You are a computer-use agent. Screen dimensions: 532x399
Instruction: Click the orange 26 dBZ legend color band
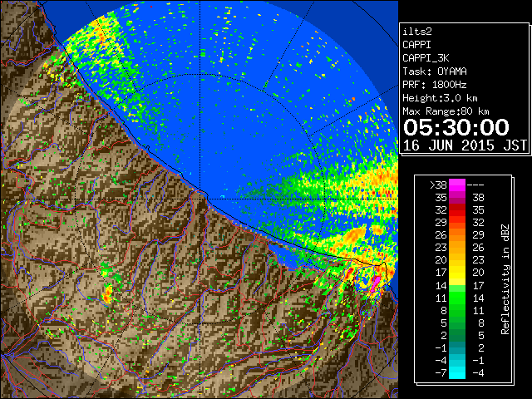point(457,234)
